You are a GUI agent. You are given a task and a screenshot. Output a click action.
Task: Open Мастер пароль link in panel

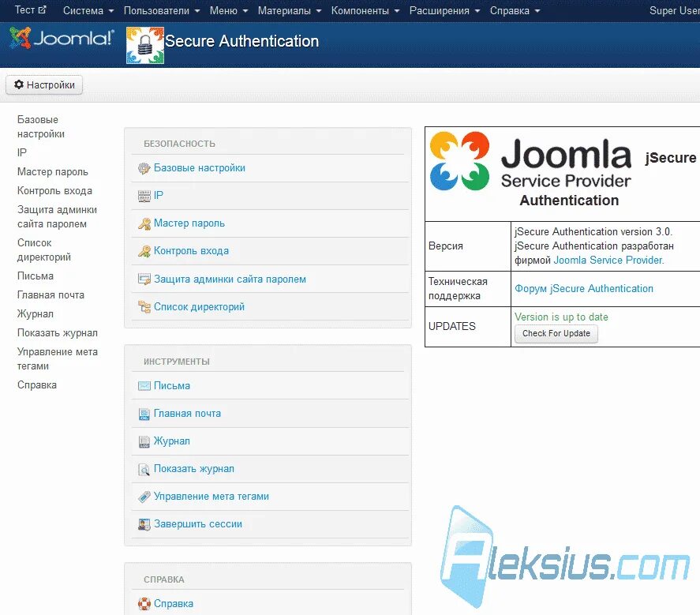pos(189,223)
